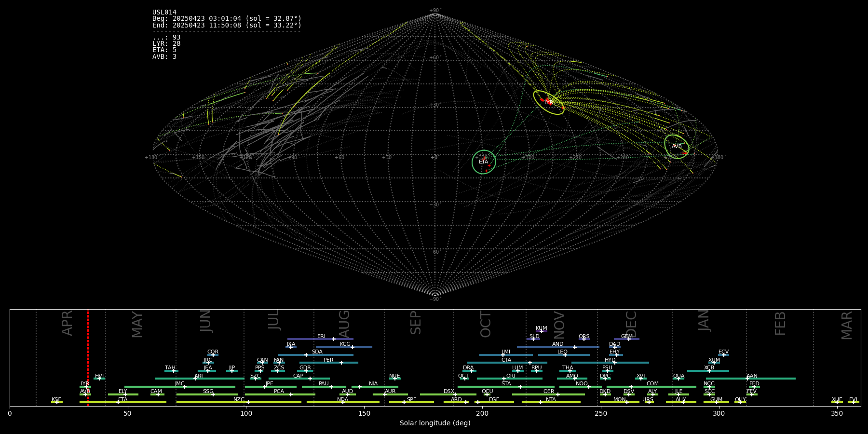Image resolution: width=868 pixels, height=434 pixels.
Task: Click the APR month label
Action: coord(67,323)
